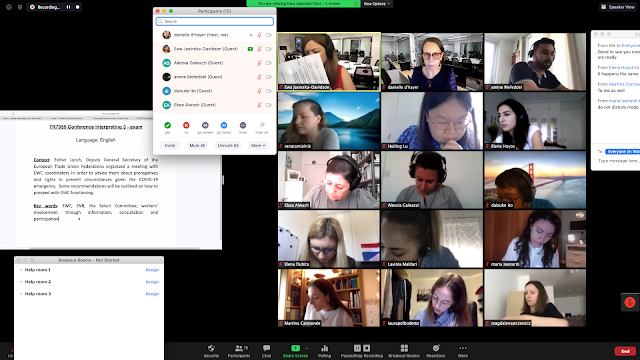Pause recording using top-left indicator
This screenshot has height=360, width=640.
click(x=68, y=7)
